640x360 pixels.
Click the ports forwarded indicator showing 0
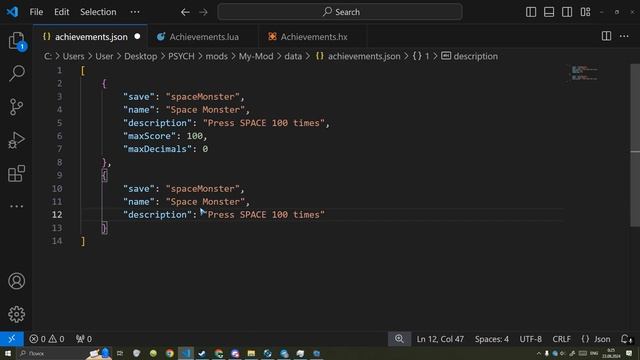point(84,339)
